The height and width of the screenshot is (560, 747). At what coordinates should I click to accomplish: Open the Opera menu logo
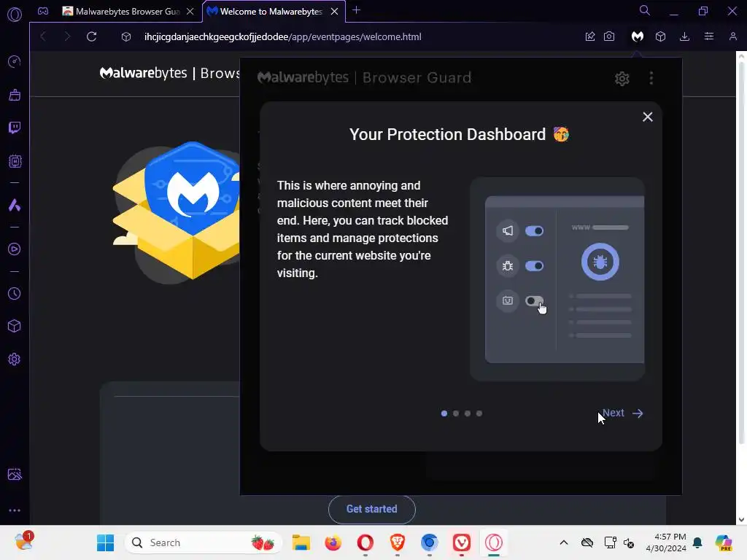point(15,15)
